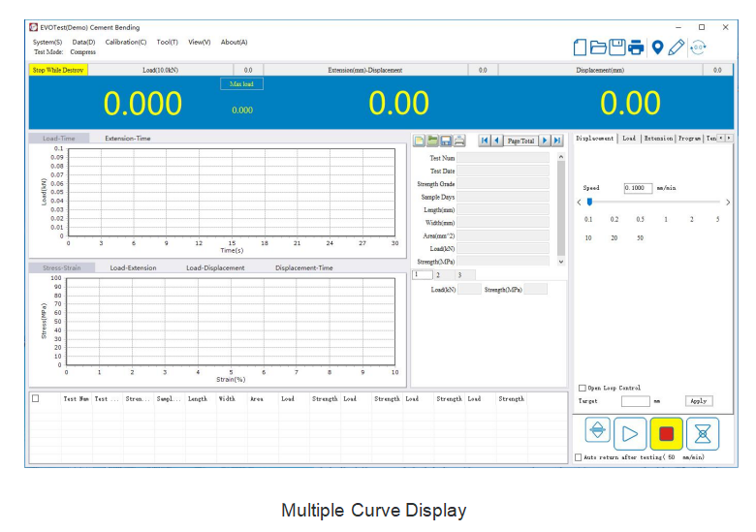Enable Open Loop Control checkbox
The image size is (756, 532).
(x=582, y=388)
